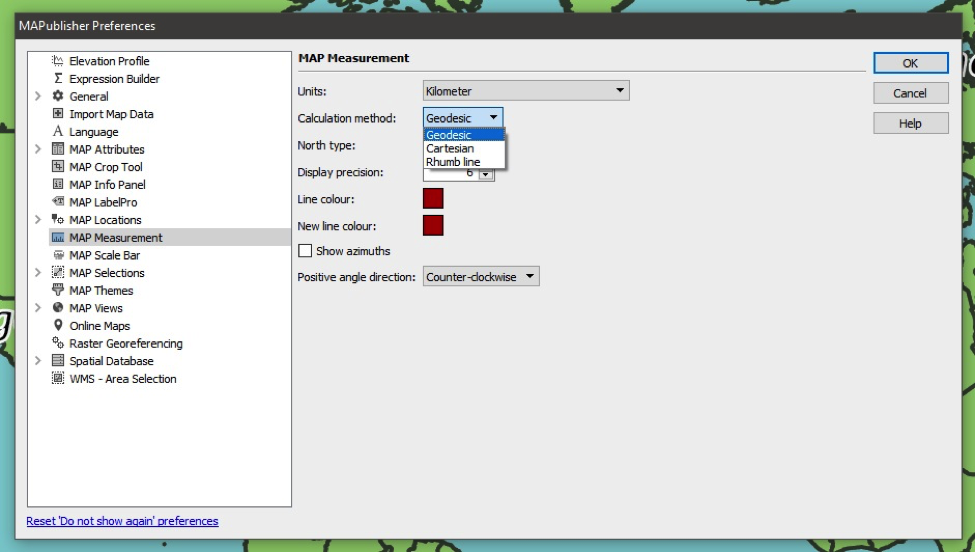This screenshot has width=975, height=553.
Task: Pick the New line colour swatch
Action: click(433, 225)
